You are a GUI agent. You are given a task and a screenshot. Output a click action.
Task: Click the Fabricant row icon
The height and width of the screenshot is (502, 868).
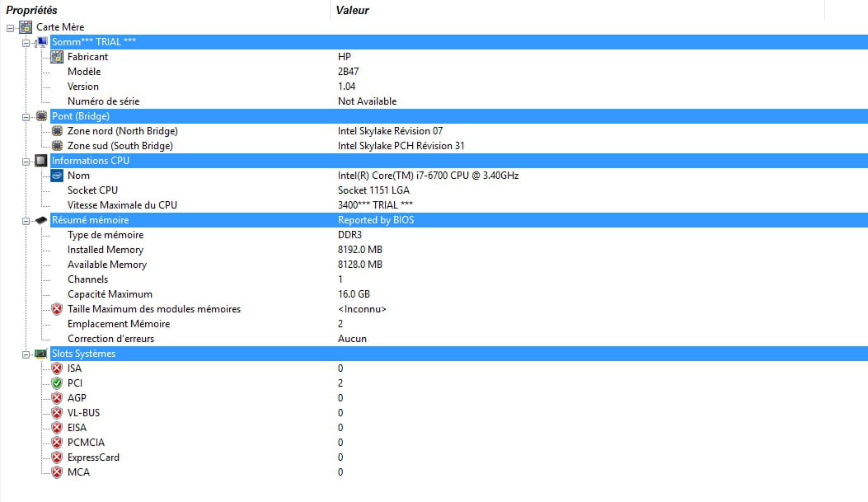click(x=56, y=56)
